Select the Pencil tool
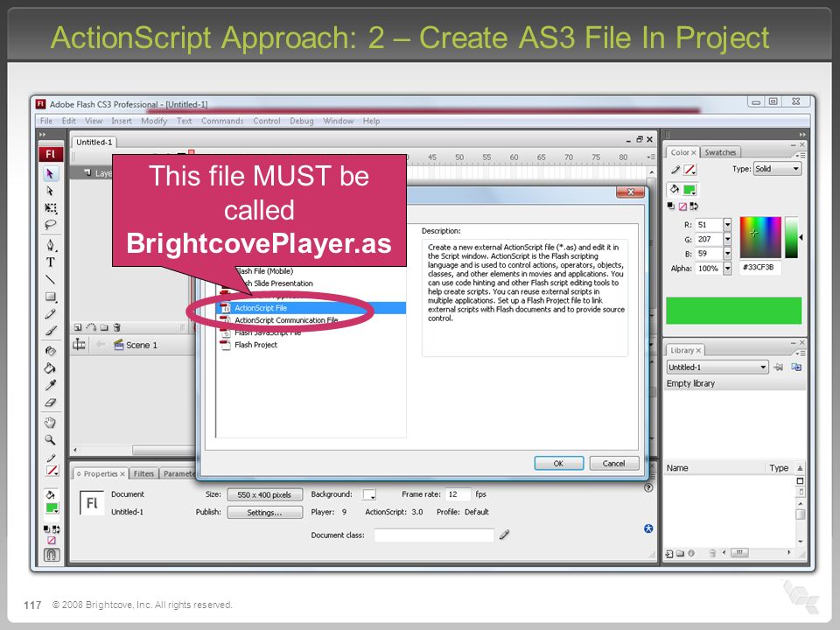This screenshot has width=840, height=630. [x=51, y=313]
